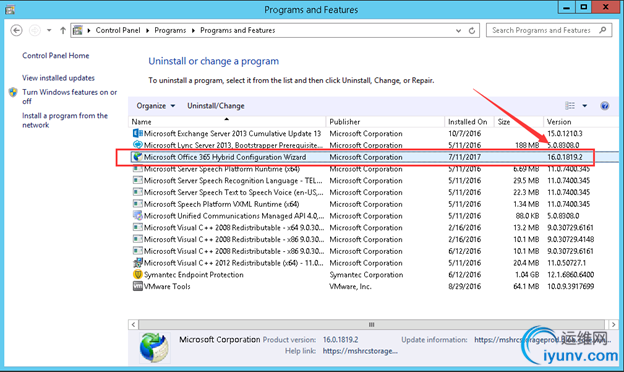The image size is (624, 372).
Task: Sort by the Name column header
Action: pyautogui.click(x=227, y=122)
